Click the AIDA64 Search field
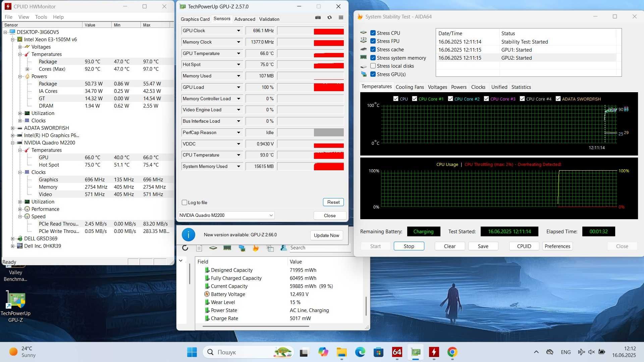Viewport: 644px width, 362px height. point(320,248)
